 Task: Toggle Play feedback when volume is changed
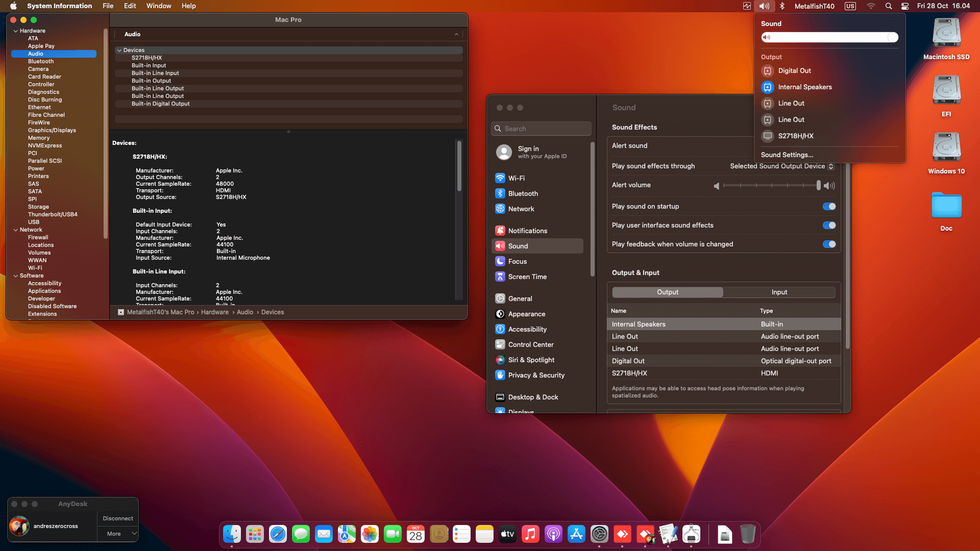tap(829, 244)
